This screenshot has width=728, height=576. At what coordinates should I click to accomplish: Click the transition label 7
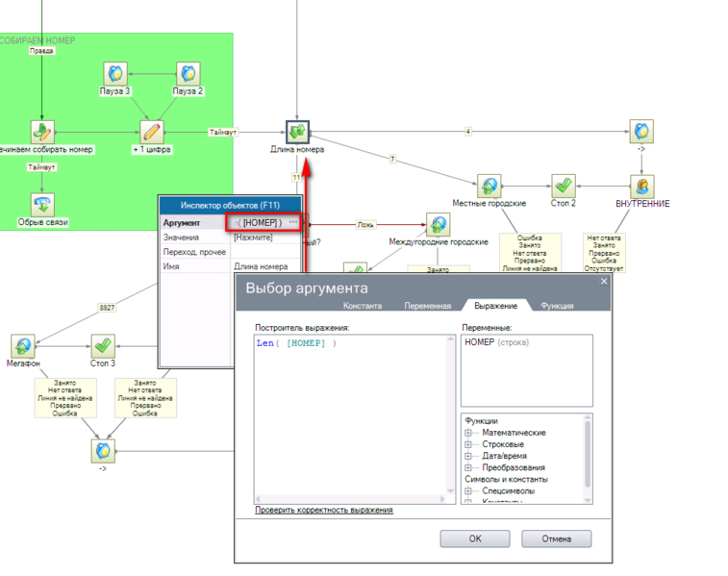pyautogui.click(x=392, y=160)
